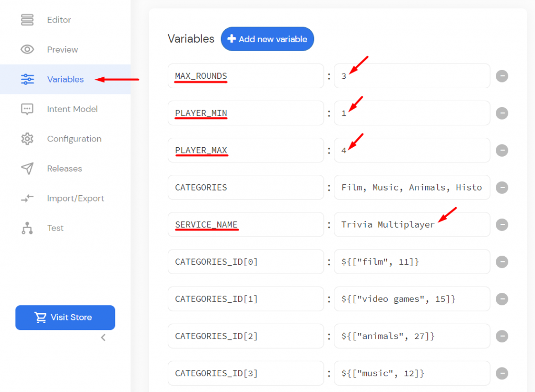This screenshot has height=392, width=535.
Task: Click the PLAYER_MAX value field
Action: pos(412,150)
